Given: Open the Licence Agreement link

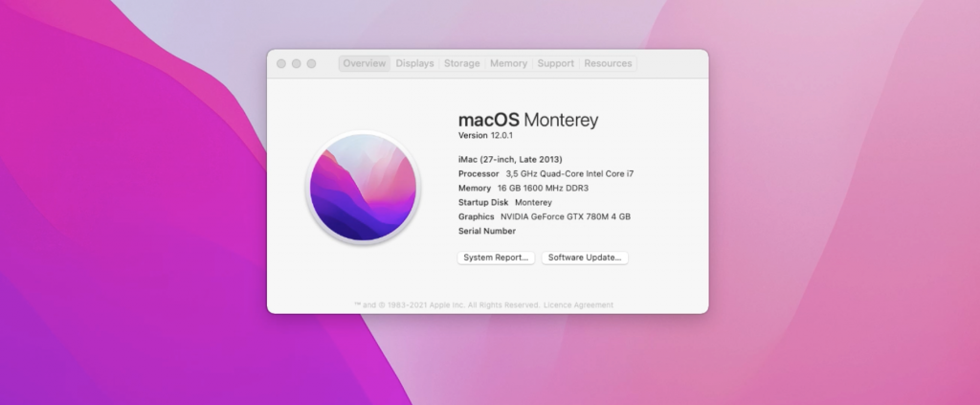Looking at the screenshot, I should pos(578,305).
